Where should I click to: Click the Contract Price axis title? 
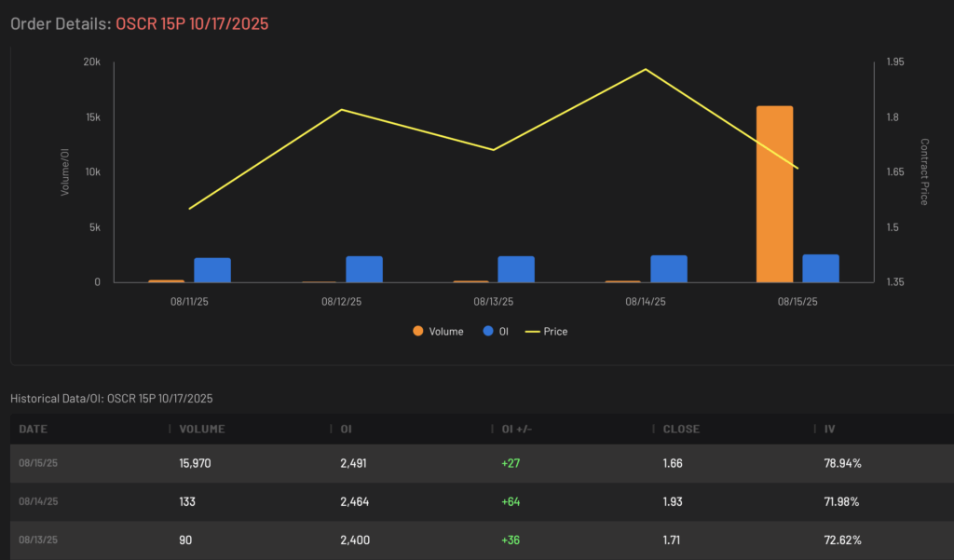[x=924, y=171]
